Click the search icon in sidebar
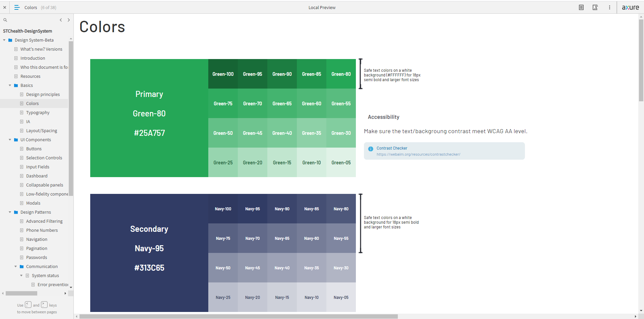Screen dimensions: 644x319 coord(5,20)
